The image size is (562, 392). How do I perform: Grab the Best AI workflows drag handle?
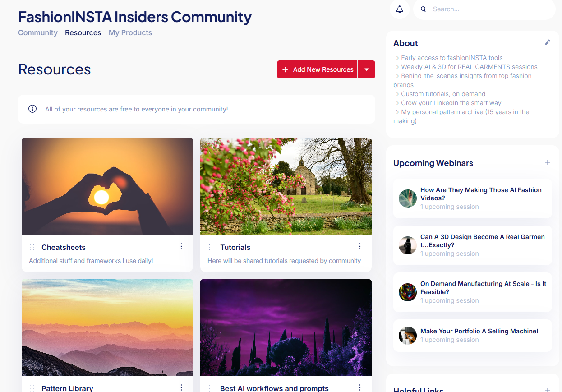(211, 388)
